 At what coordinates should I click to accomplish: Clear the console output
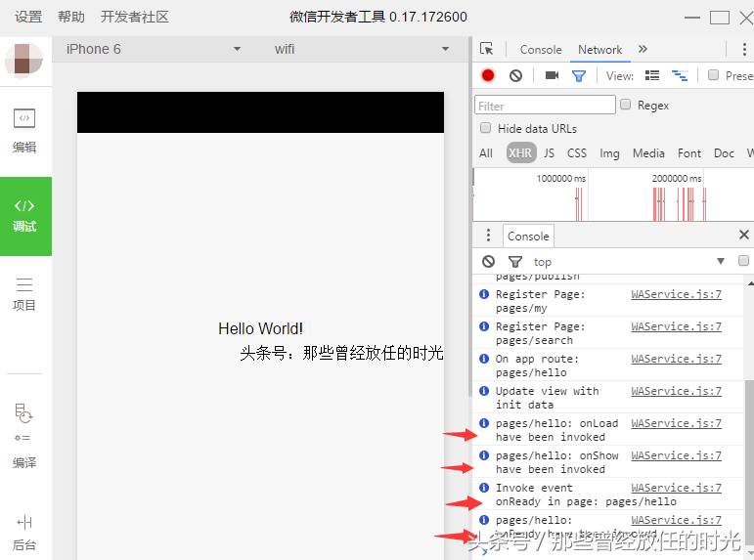coord(488,262)
